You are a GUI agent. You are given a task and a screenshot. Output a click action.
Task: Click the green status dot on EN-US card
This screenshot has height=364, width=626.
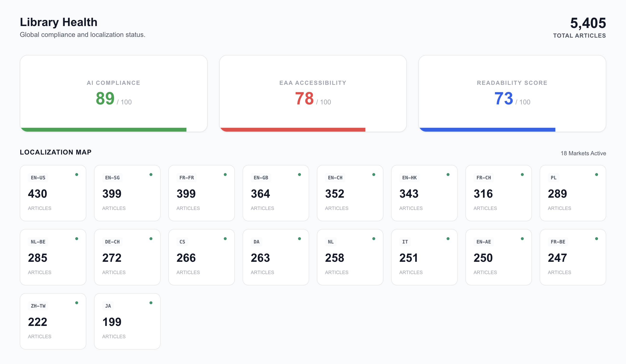click(77, 175)
